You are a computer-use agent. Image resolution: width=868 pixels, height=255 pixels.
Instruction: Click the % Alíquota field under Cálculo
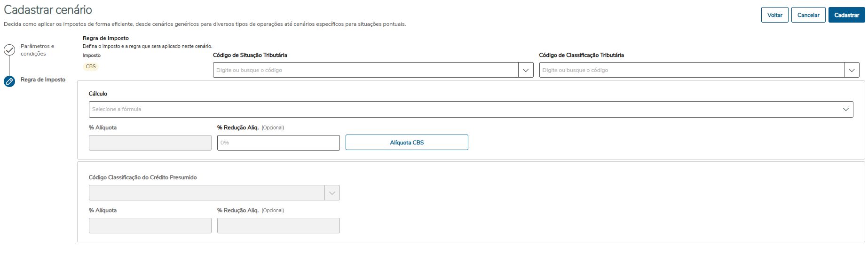[150, 143]
